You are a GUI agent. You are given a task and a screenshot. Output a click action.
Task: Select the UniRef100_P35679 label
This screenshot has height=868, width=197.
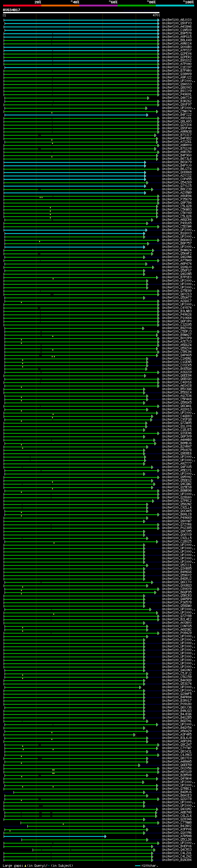click(x=177, y=199)
